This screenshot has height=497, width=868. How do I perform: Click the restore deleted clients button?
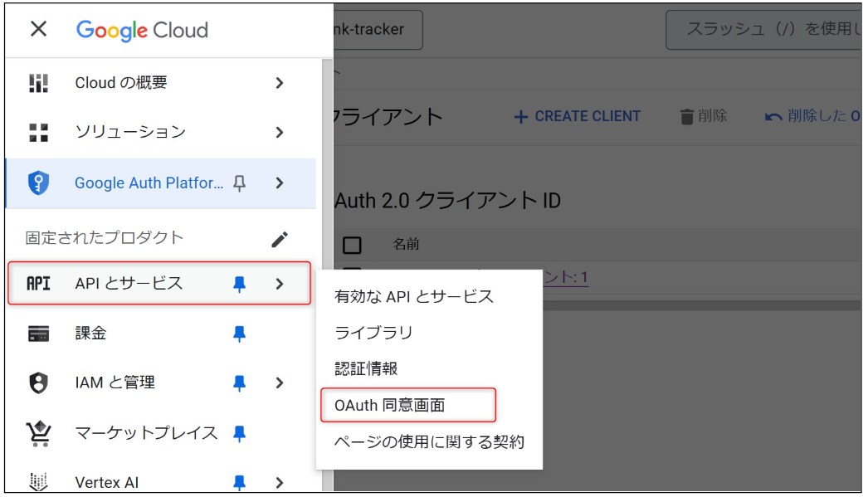812,116
